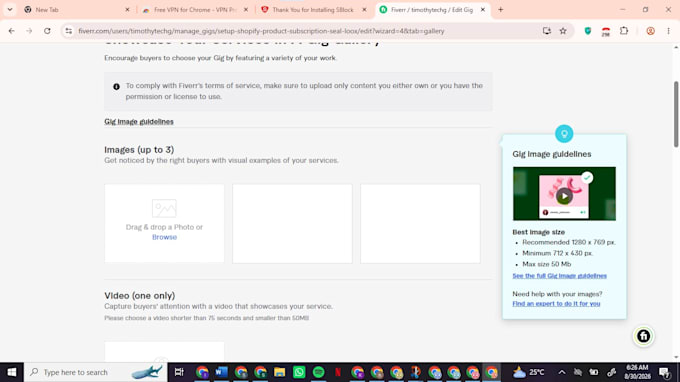Play the Gig image guidelines video
This screenshot has height=382, width=680.
(564, 196)
